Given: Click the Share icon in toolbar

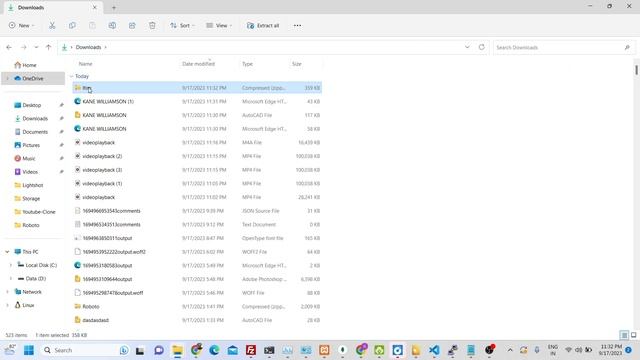Looking at the screenshot, I should pos(132,25).
